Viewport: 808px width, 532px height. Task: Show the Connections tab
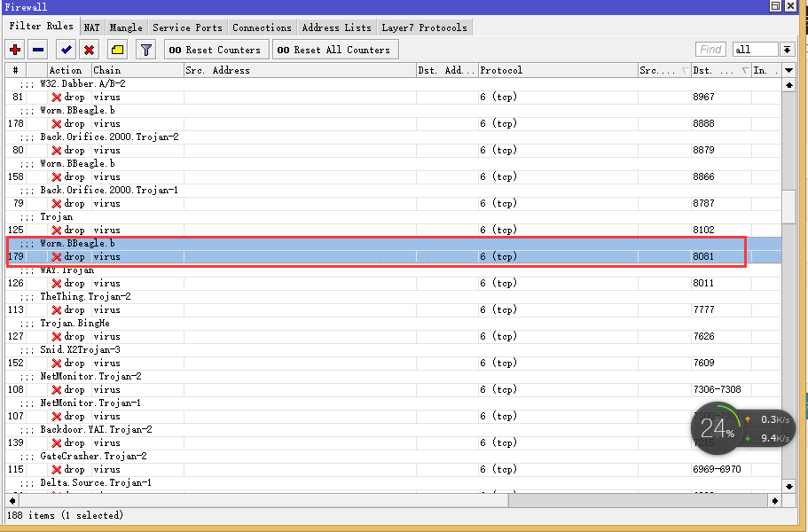(x=262, y=27)
